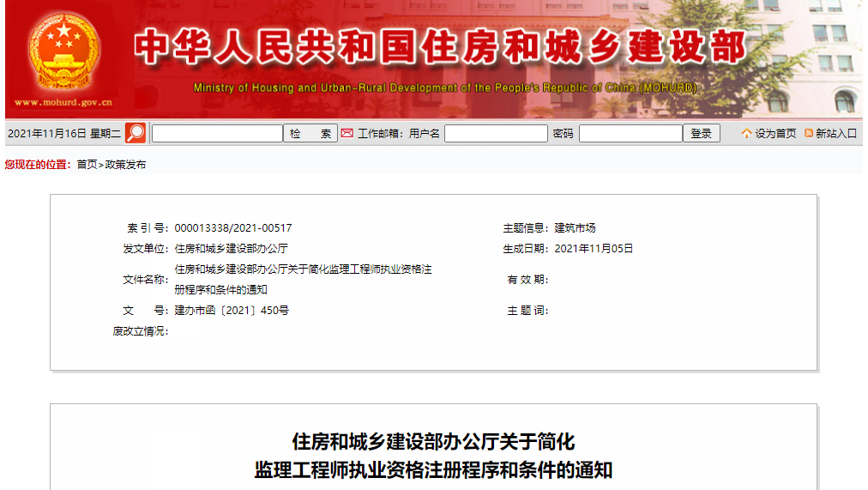868x490 pixels.
Task: Click the RSS icon beside 新站入口
Action: pos(809,133)
